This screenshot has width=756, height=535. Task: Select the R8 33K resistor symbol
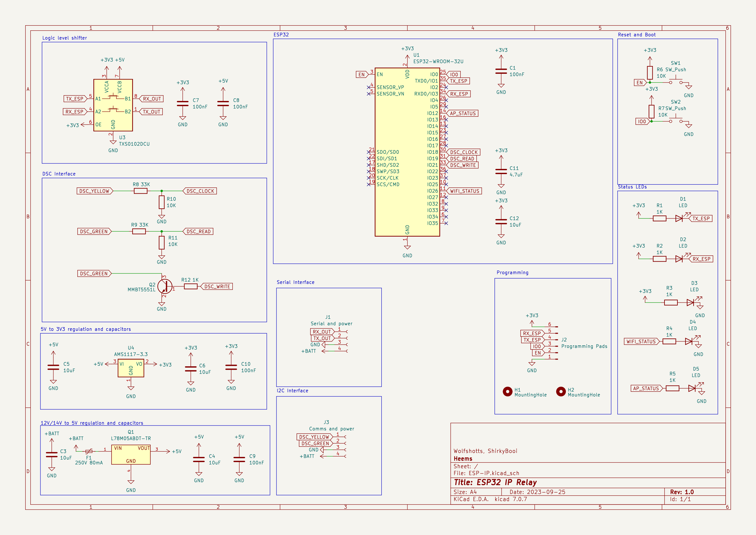coord(141,191)
